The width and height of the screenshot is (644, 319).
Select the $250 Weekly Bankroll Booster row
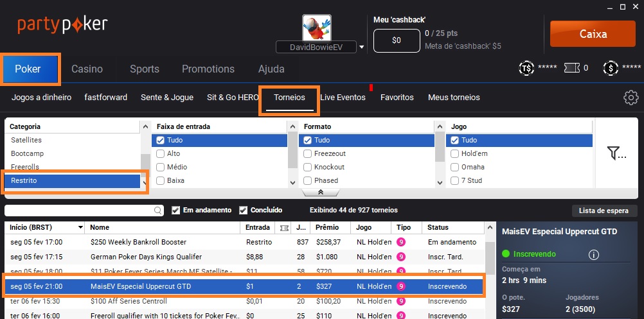tap(244, 242)
